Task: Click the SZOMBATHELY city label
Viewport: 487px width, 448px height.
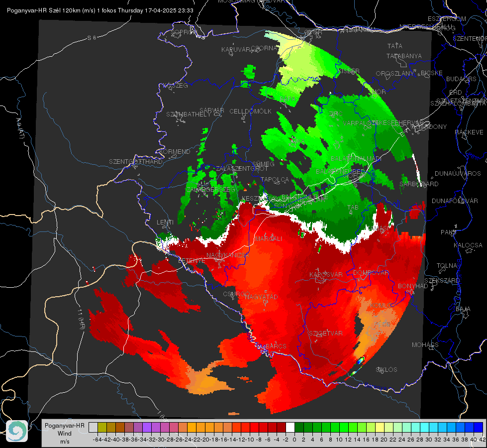Action: point(189,114)
